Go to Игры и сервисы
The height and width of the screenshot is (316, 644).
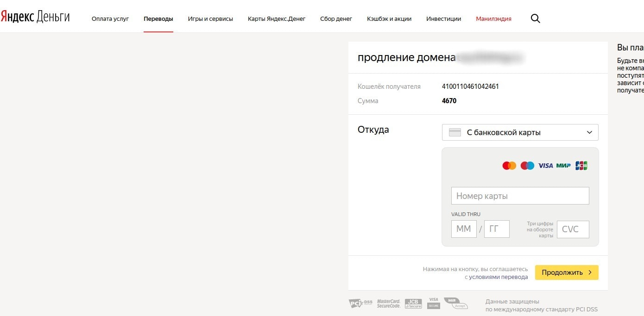210,19
